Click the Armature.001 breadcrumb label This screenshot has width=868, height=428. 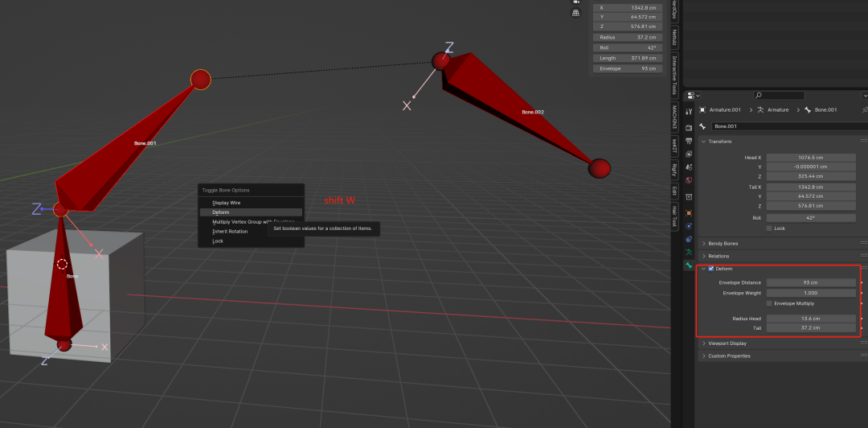[725, 109]
